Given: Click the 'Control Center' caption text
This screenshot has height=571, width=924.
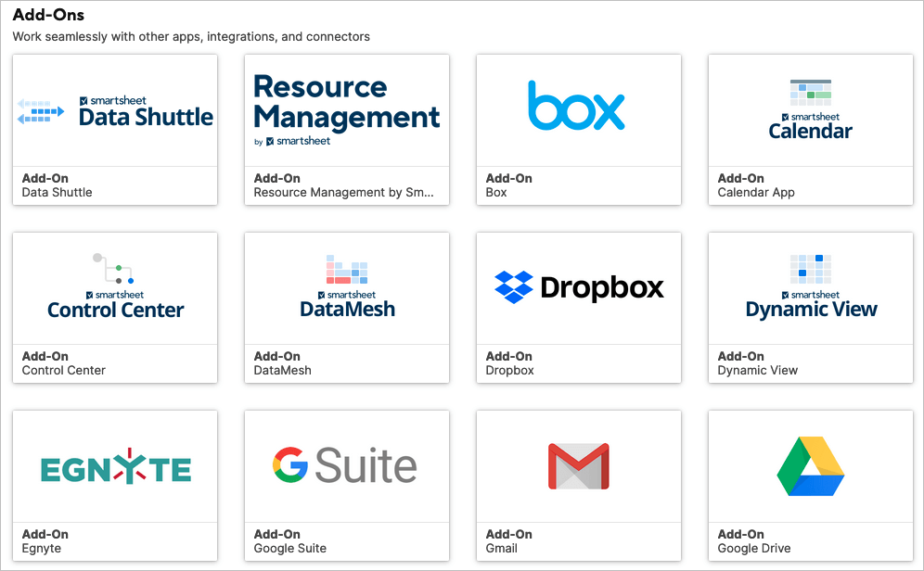Looking at the screenshot, I should pyautogui.click(x=64, y=370).
